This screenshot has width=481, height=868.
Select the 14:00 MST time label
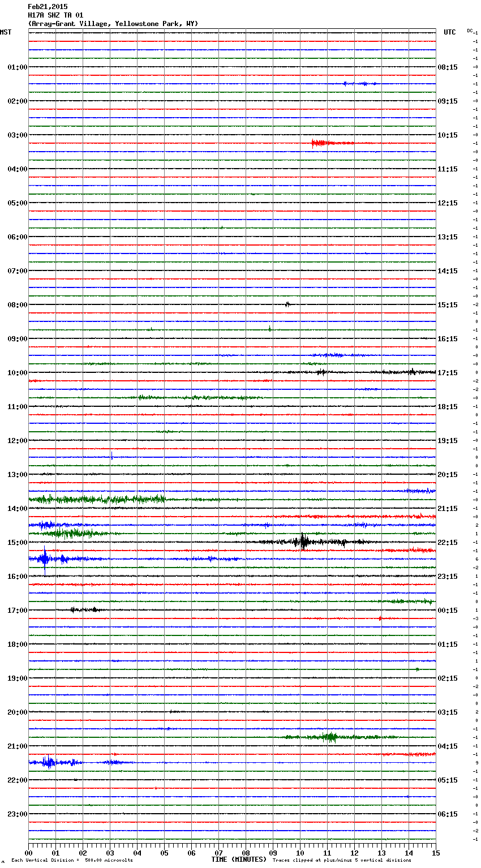pyautogui.click(x=18, y=509)
